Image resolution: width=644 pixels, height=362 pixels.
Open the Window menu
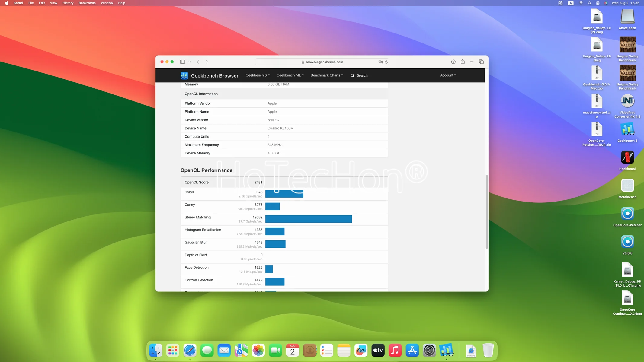pos(107,3)
